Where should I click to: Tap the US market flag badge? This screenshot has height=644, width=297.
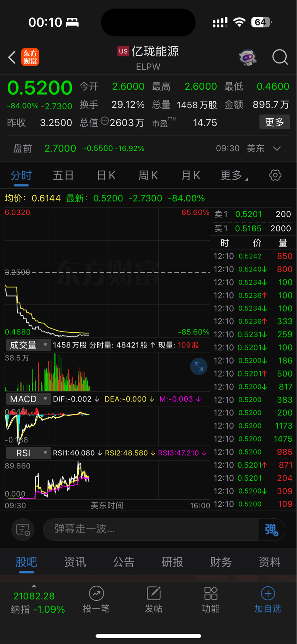pos(123,51)
